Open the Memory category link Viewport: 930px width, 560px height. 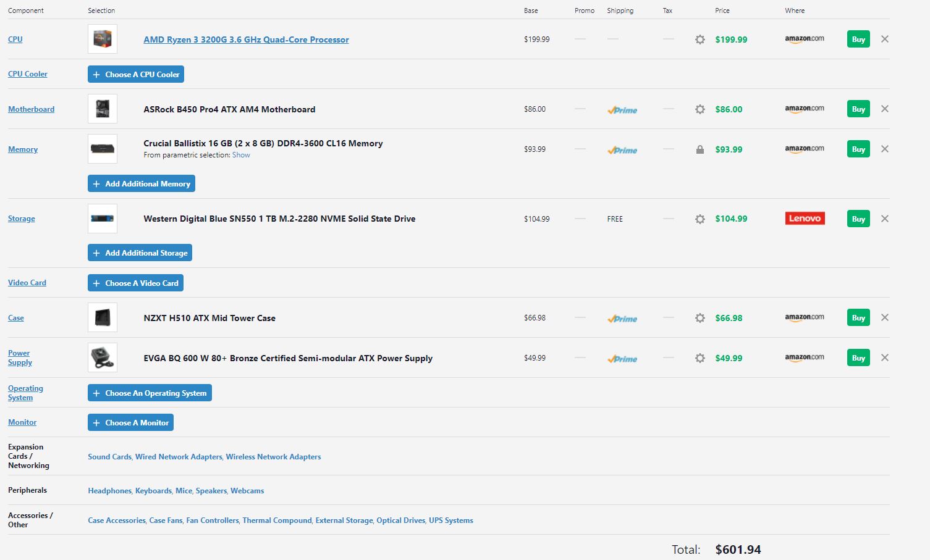coord(23,149)
